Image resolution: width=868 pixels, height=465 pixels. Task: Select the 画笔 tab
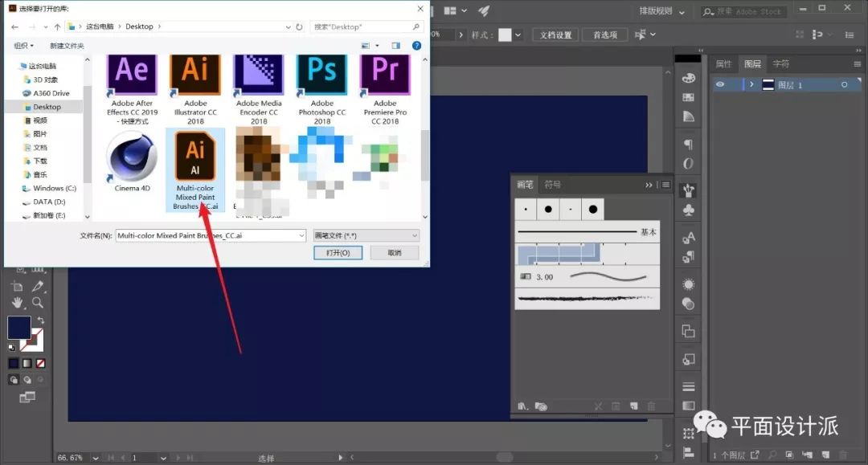[x=525, y=185]
